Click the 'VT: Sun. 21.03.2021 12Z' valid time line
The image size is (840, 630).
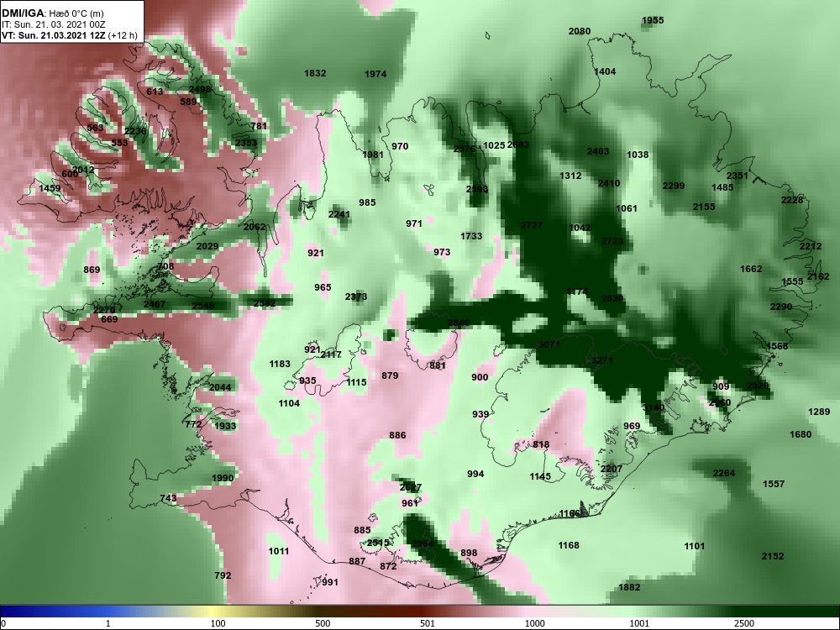[70, 36]
